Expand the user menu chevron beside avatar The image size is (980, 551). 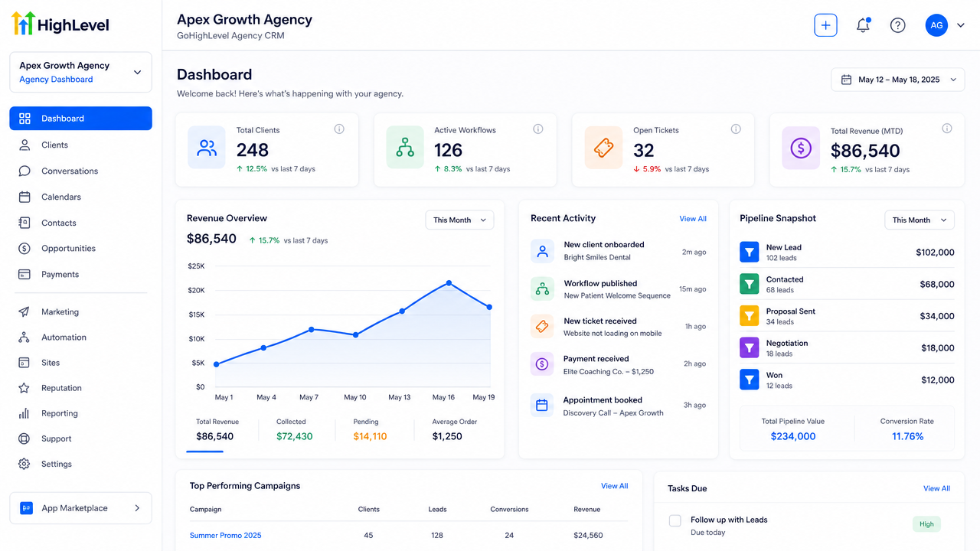click(961, 25)
